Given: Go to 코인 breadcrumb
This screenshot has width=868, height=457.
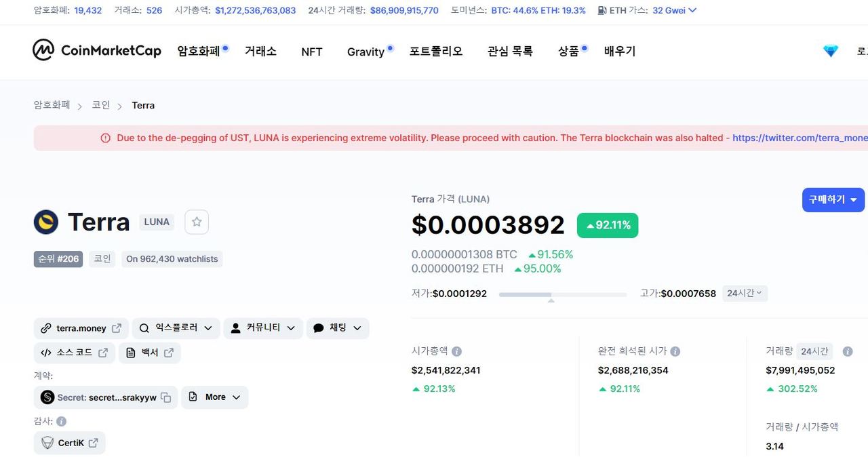Looking at the screenshot, I should pyautogui.click(x=101, y=105).
